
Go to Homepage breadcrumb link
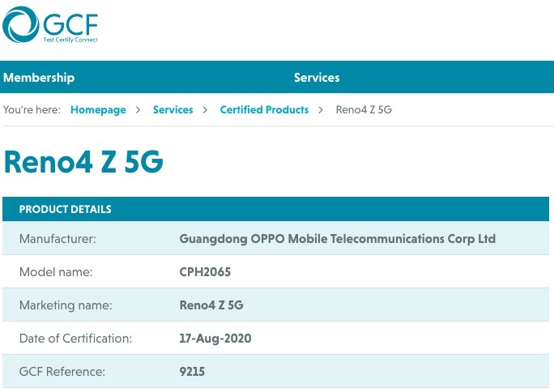click(x=98, y=110)
